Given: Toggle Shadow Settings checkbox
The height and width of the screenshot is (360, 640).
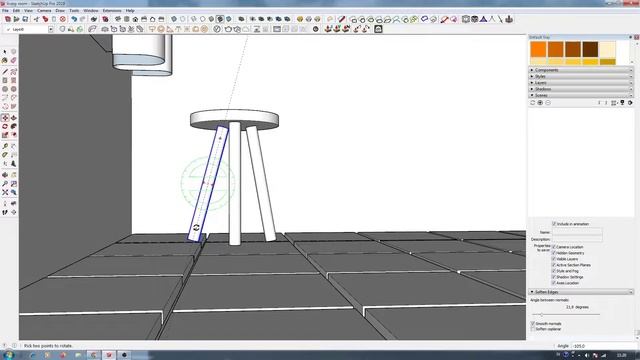Looking at the screenshot, I should pyautogui.click(x=554, y=277).
